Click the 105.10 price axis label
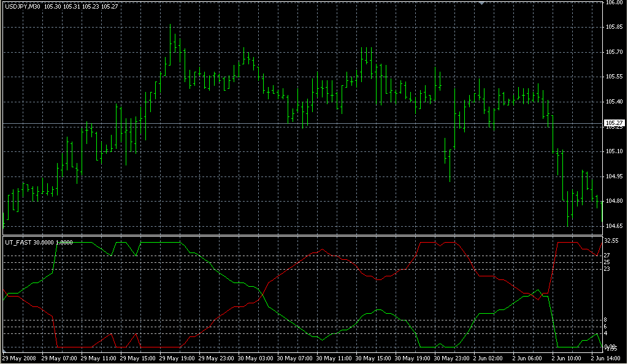 tap(614, 151)
